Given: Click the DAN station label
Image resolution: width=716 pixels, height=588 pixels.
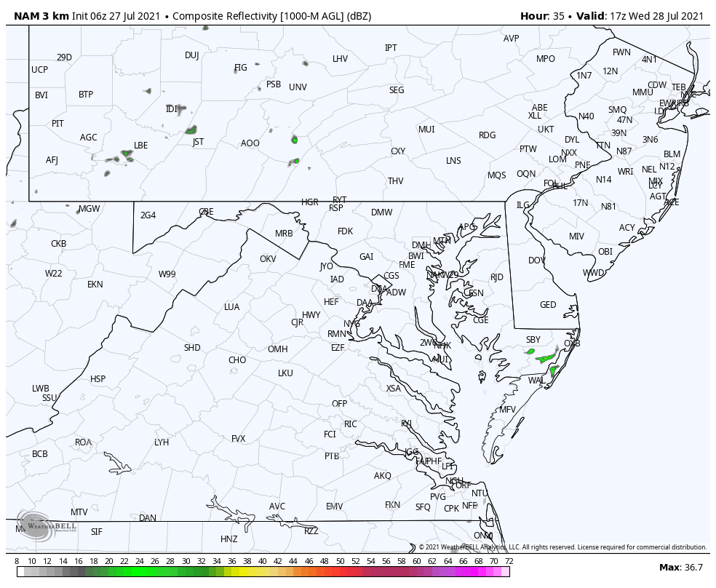Looking at the screenshot, I should 148,518.
